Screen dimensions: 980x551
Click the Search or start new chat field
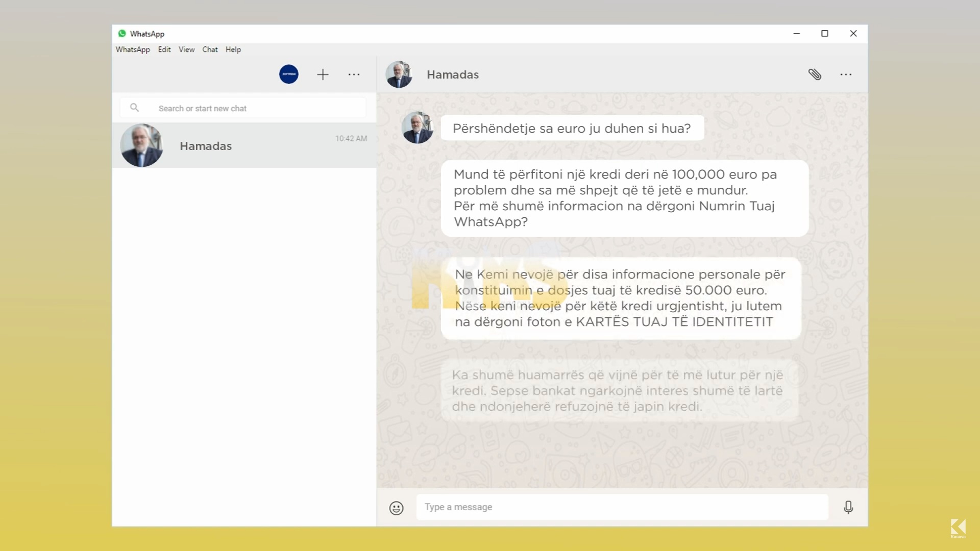click(243, 108)
